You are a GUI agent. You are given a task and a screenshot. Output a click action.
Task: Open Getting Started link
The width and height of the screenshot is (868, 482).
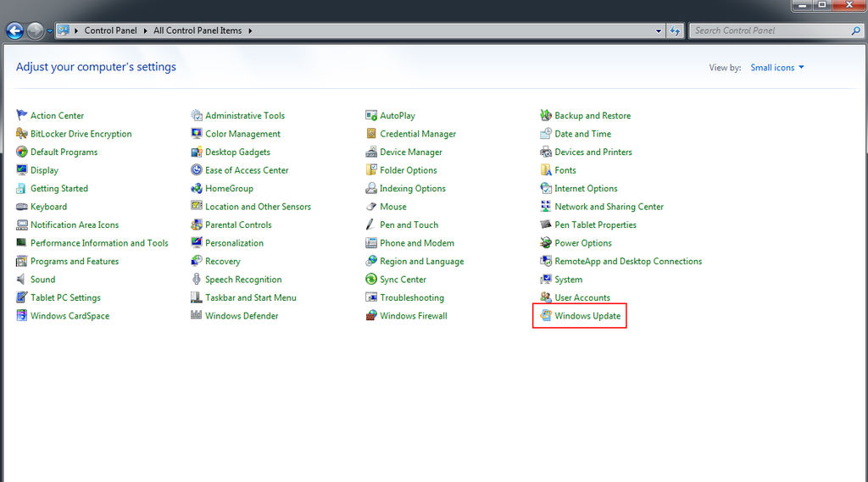(x=59, y=188)
